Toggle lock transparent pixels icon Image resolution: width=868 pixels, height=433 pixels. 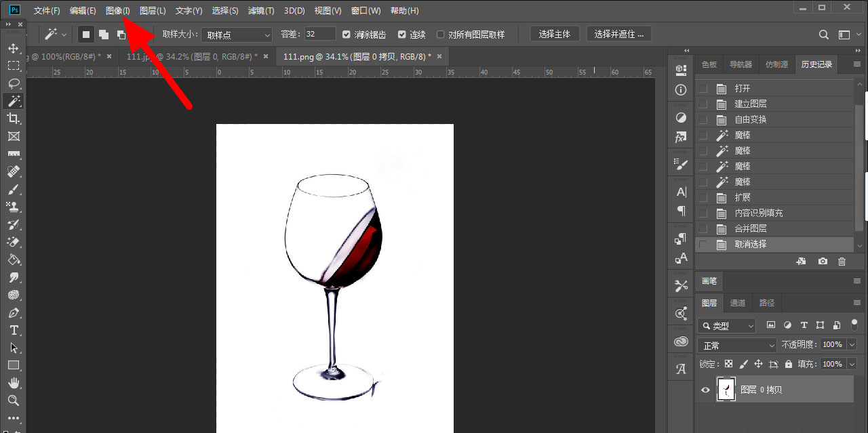[729, 364]
